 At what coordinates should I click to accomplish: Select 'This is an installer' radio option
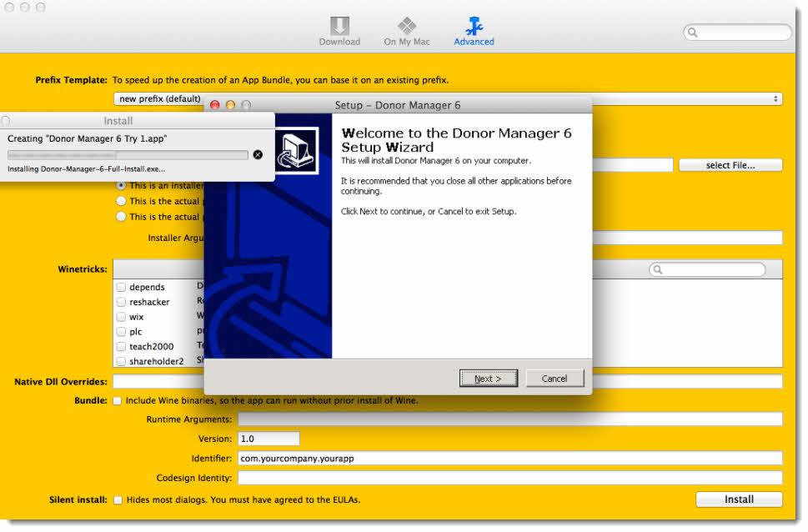point(121,185)
